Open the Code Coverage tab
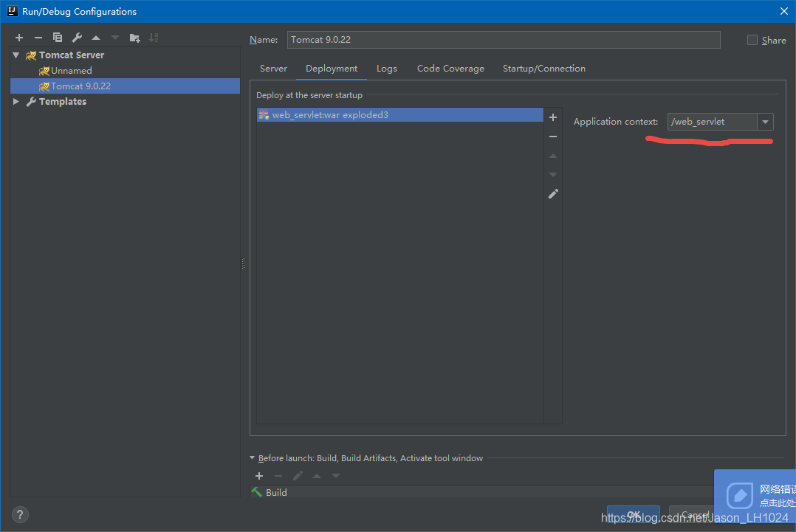The height and width of the screenshot is (532, 796). coord(450,68)
